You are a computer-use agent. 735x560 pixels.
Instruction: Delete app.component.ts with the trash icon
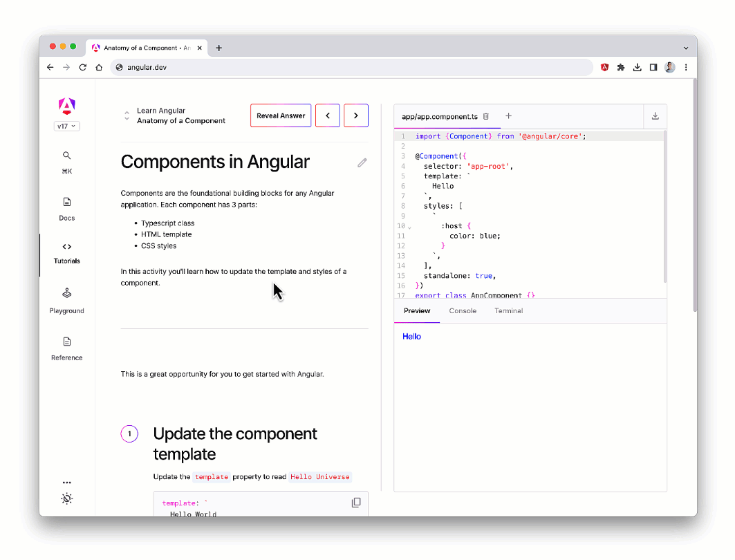tap(485, 117)
